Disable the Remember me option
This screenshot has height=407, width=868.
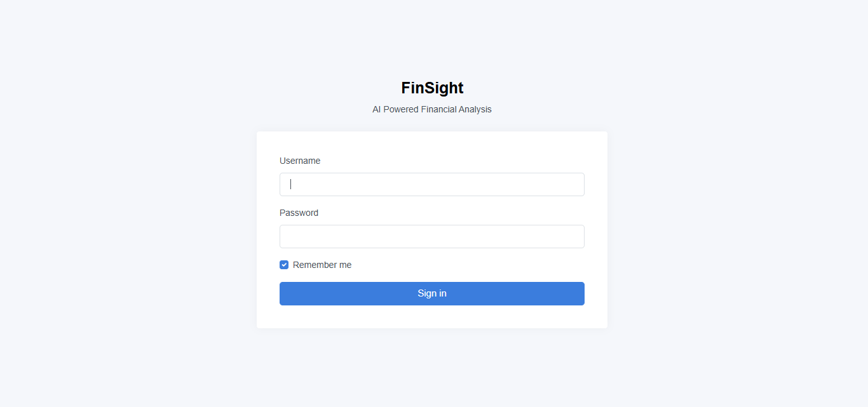(284, 265)
